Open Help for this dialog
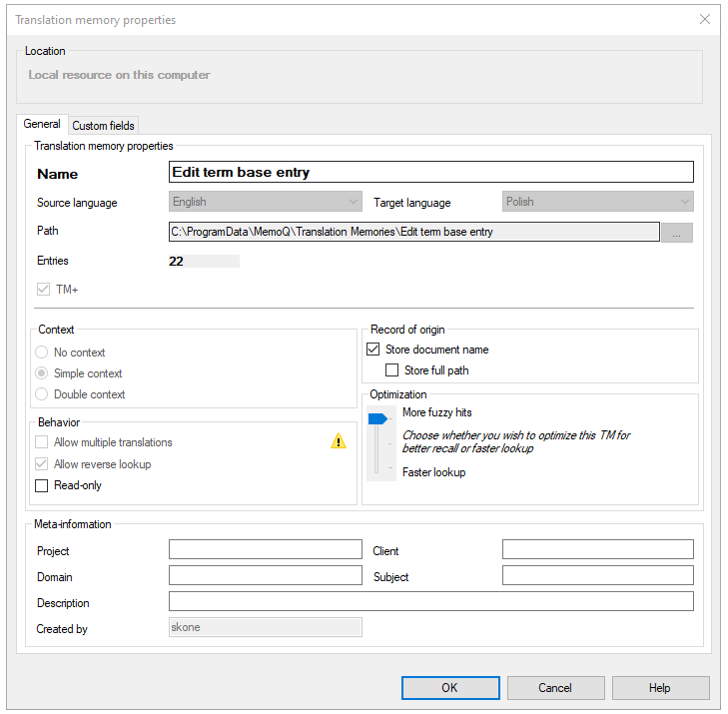Image resolution: width=728 pixels, height=714 pixels. point(660,688)
